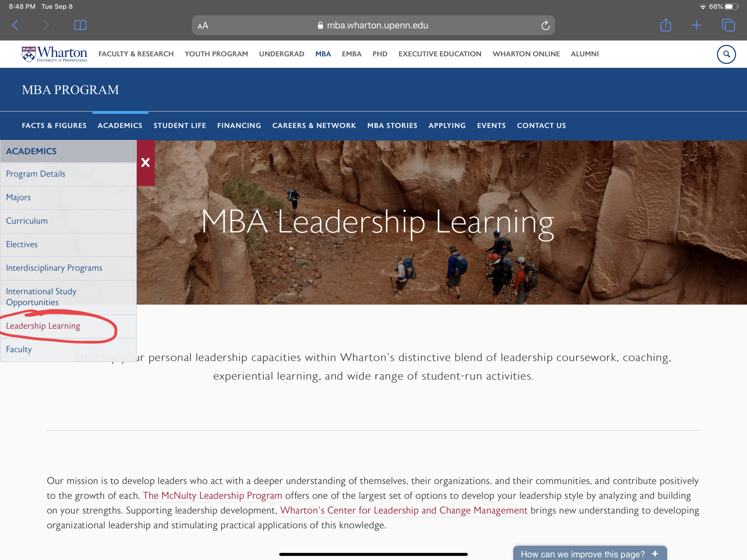Open Leadership Learning in the sidebar
Viewport: 747px width, 560px height.
click(x=68, y=326)
